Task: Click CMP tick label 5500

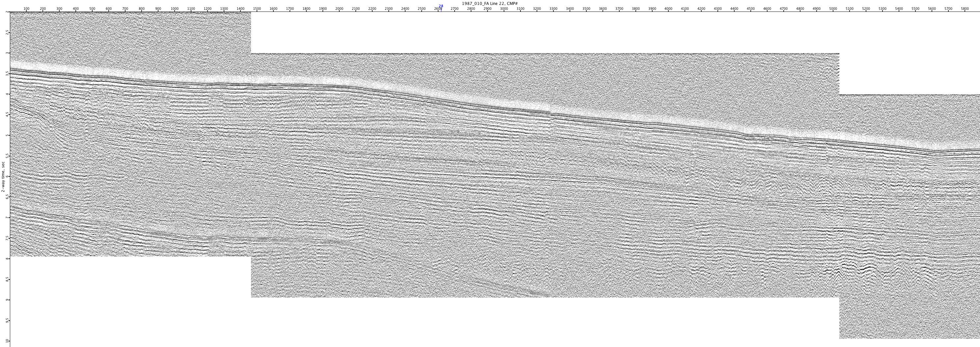Action: (915, 9)
